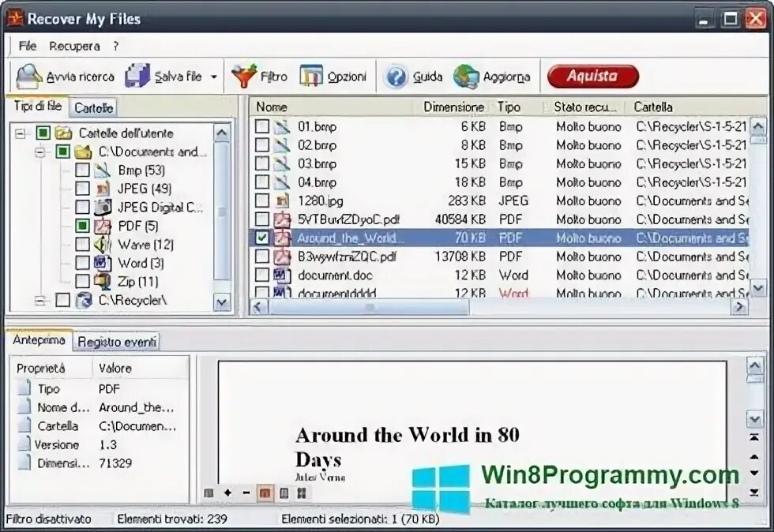Sort by the Tipo column header
Screen dimensions: 774x532
[517, 107]
